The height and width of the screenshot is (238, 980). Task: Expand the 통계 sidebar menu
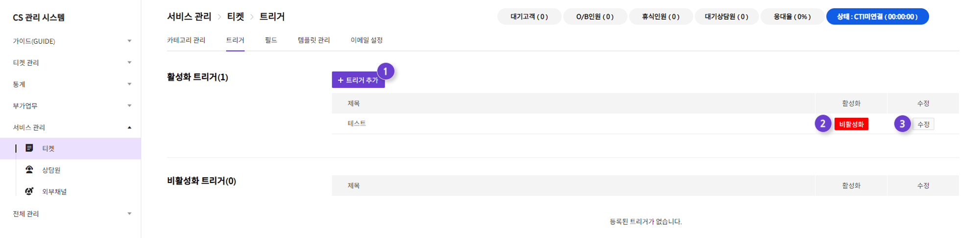point(129,84)
